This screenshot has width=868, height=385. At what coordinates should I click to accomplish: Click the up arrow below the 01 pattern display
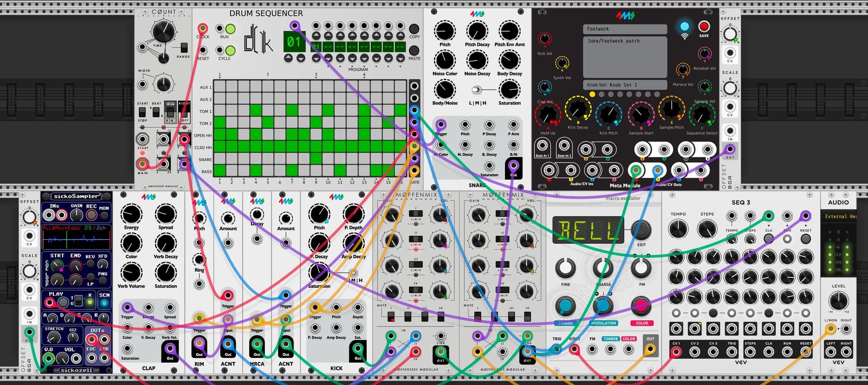click(x=288, y=58)
